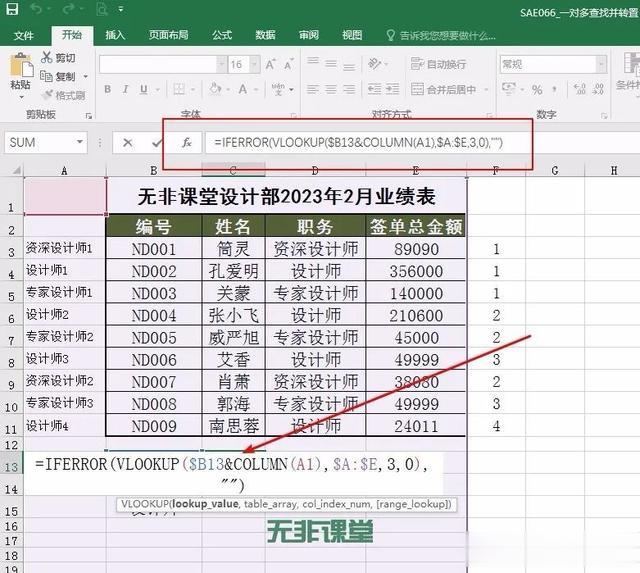Expand the 粘贴 paste options arrow
This screenshot has height=573, width=640.
[x=21, y=97]
